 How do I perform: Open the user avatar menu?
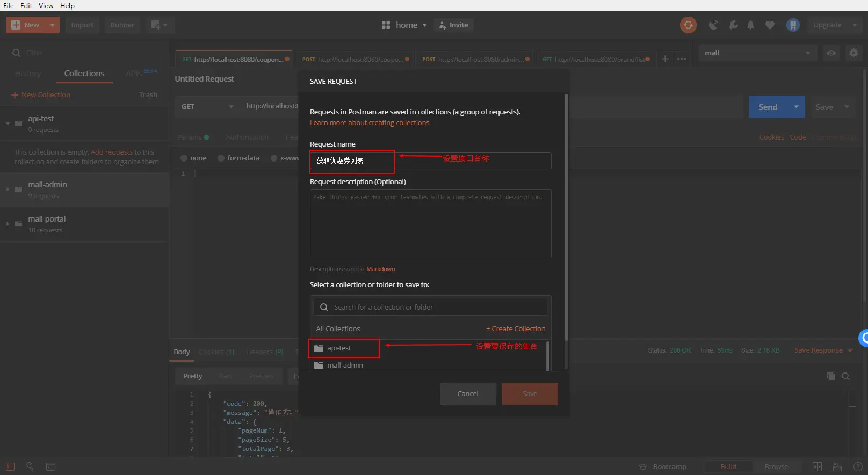[793, 25]
